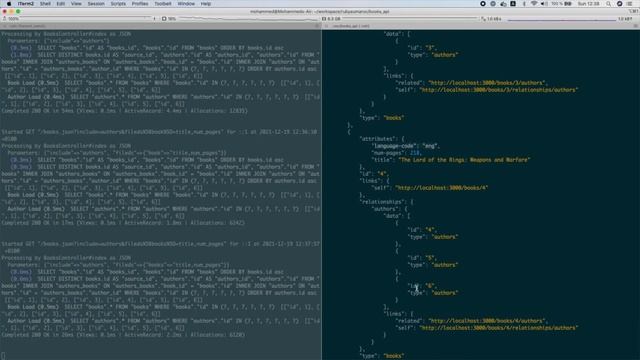The height and width of the screenshot is (360, 640).
Task: Open the Profiles menu
Action: (140, 4)
